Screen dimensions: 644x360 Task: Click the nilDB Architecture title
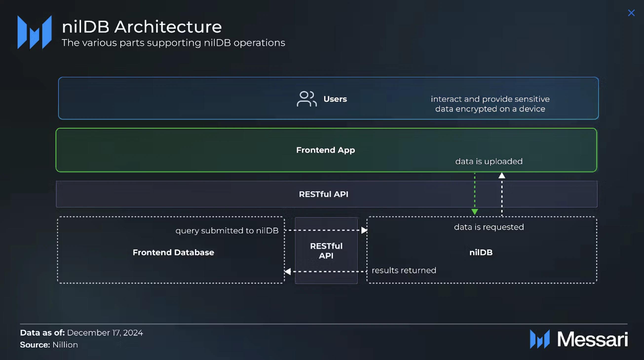click(142, 27)
